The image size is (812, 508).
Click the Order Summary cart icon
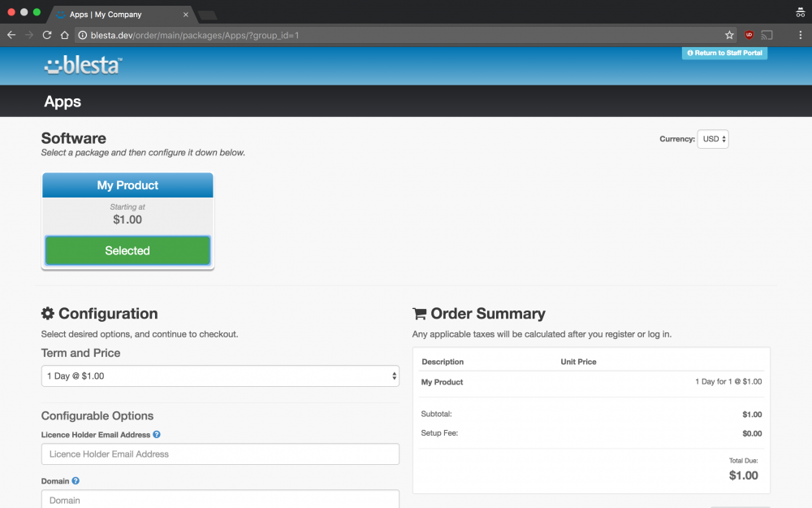pyautogui.click(x=420, y=313)
